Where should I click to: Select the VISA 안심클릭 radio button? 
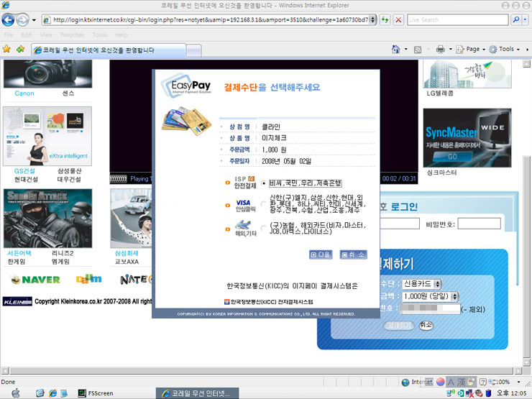coord(264,203)
